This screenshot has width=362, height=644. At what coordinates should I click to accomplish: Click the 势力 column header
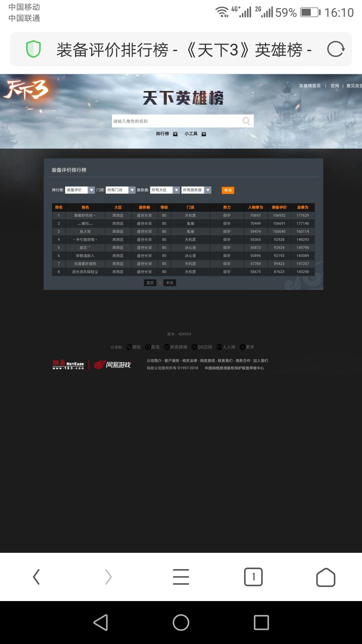click(227, 207)
